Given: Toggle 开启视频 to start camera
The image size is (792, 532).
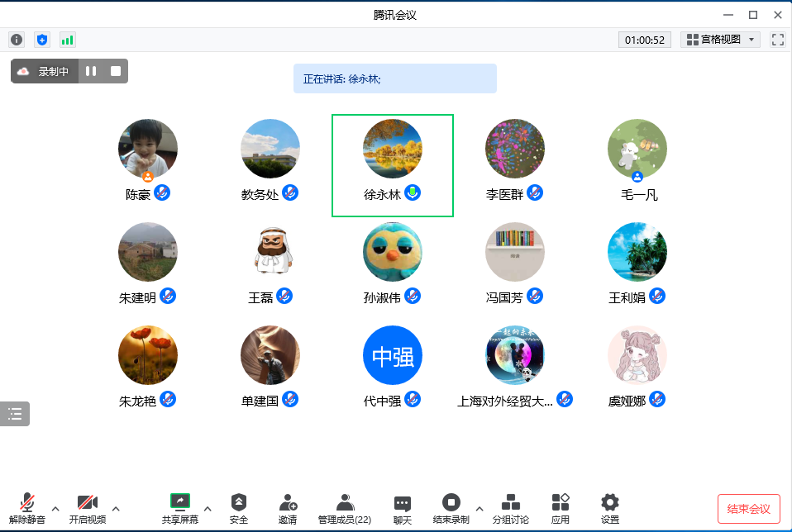Looking at the screenshot, I should tap(88, 507).
